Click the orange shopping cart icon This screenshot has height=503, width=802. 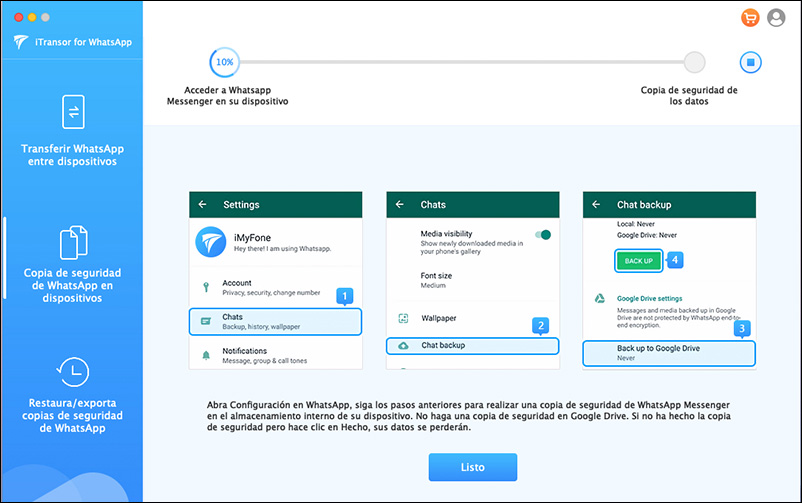[750, 18]
